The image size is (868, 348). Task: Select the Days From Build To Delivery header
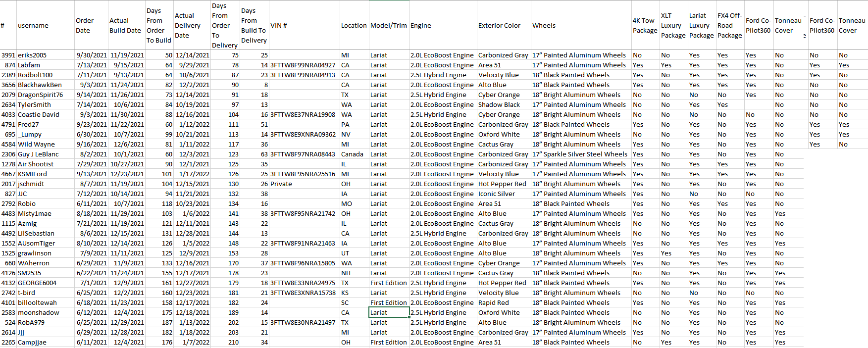pyautogui.click(x=255, y=25)
